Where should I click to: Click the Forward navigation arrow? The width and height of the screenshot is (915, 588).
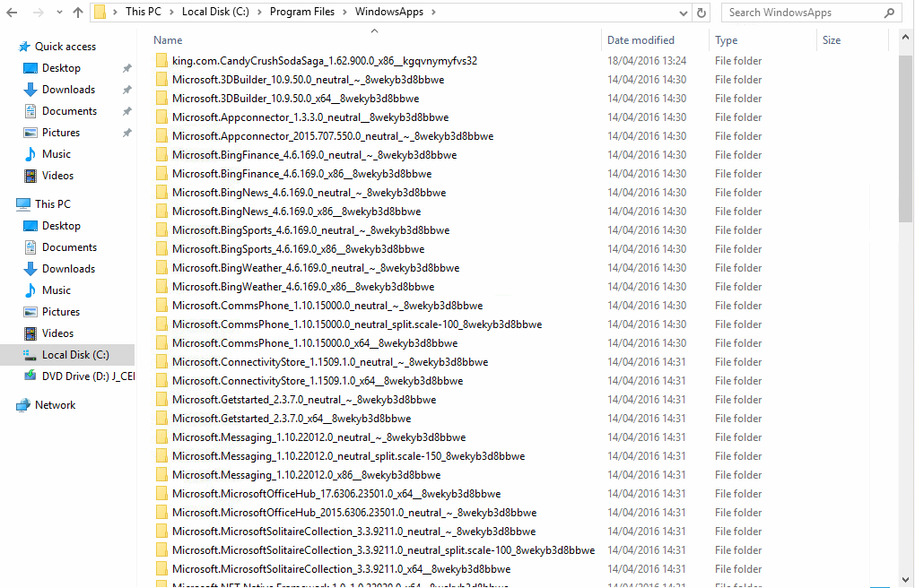38,13
